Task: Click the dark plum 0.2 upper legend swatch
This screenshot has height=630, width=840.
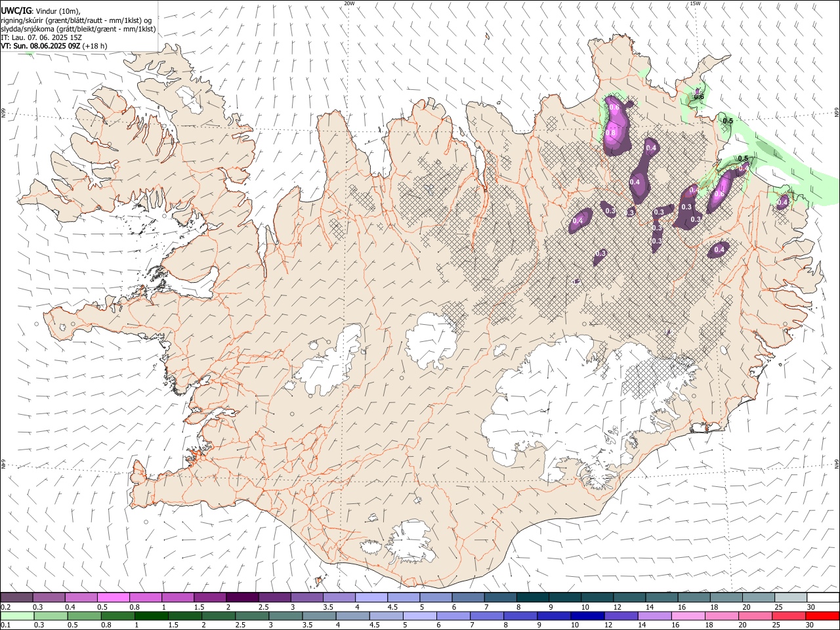Action: [x=17, y=598]
